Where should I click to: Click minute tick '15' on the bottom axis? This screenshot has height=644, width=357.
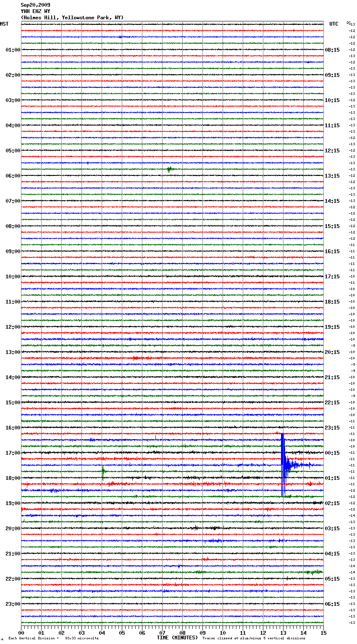(323, 633)
